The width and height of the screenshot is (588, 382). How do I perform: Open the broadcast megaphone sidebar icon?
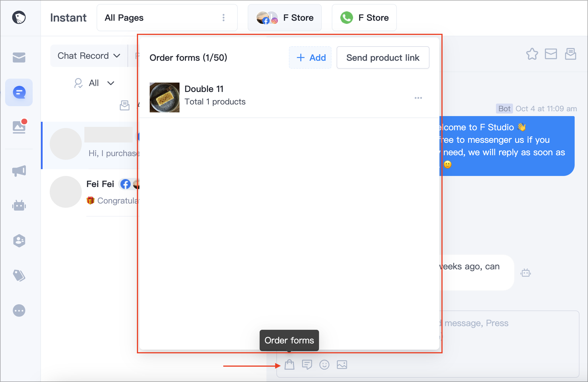coord(19,171)
